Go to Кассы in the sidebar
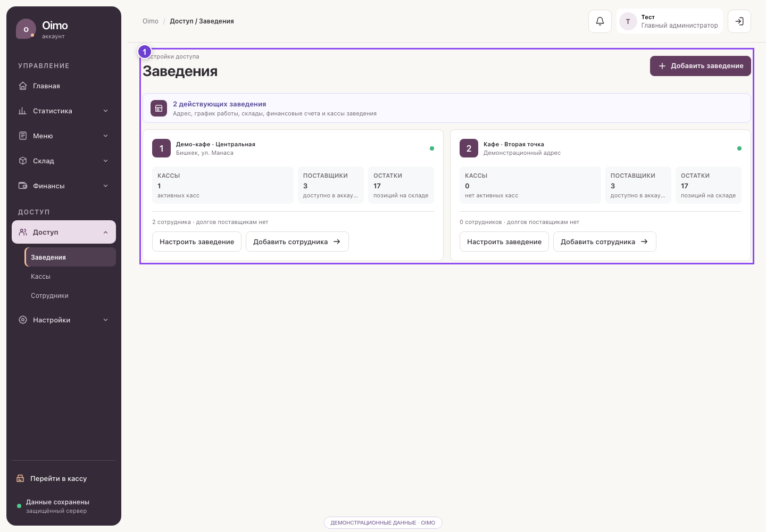This screenshot has height=532, width=766. click(x=70, y=276)
